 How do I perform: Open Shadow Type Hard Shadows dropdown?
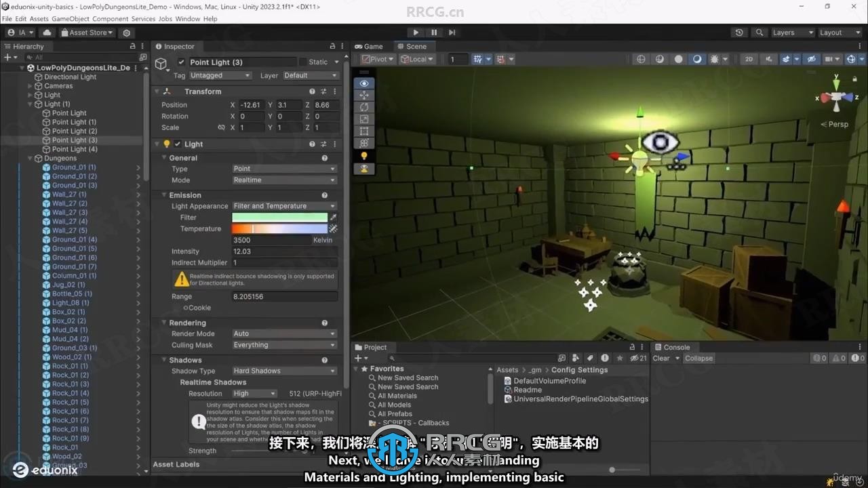tap(284, 371)
